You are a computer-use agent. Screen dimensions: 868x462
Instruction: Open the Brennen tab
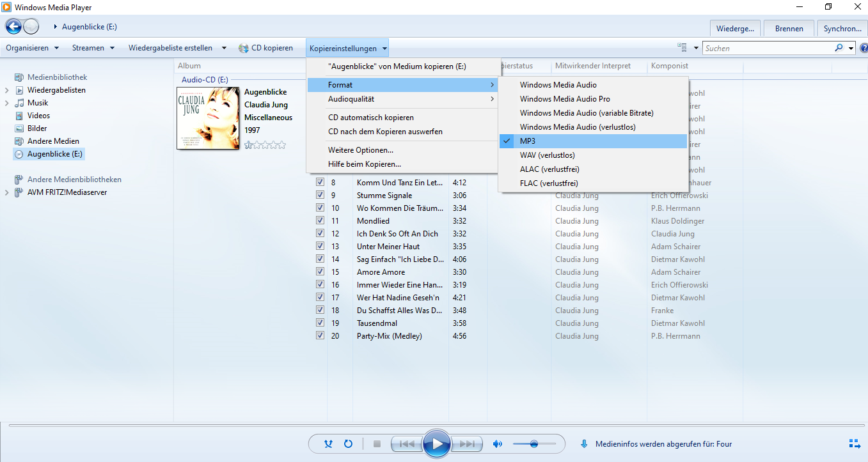point(789,29)
